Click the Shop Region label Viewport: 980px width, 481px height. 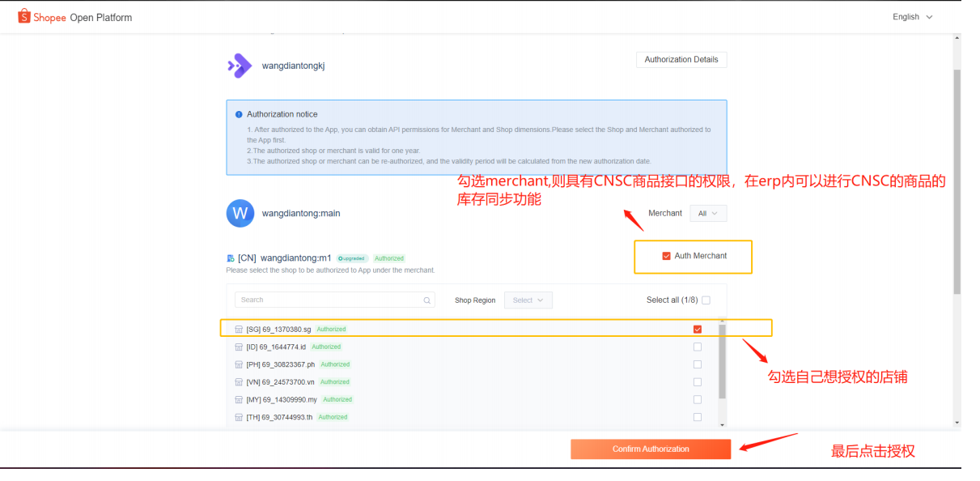(x=475, y=300)
